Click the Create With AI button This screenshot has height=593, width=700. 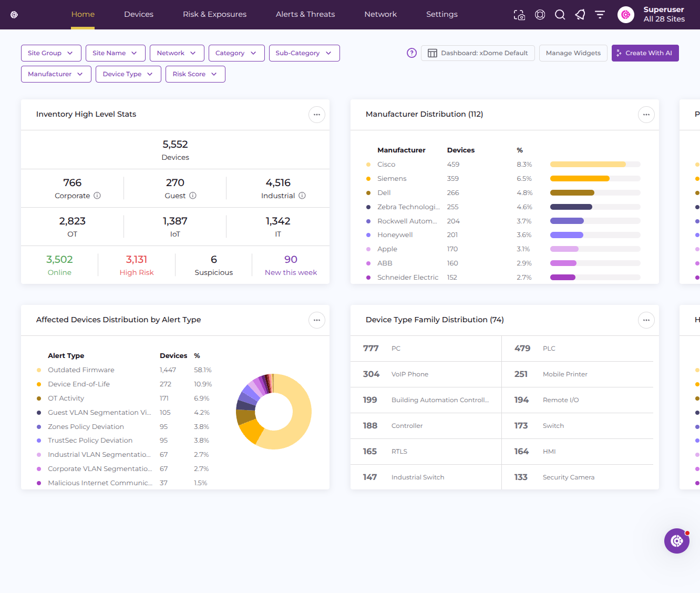tap(645, 53)
